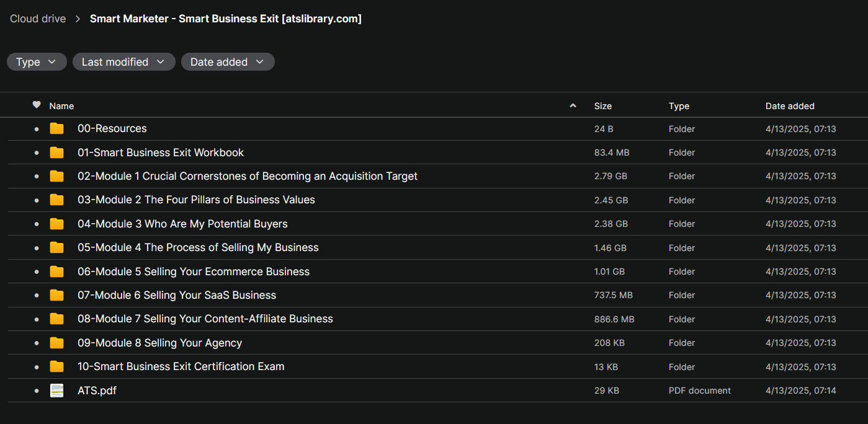Sort by the Date added column header
Screen dimensions: 868x424
click(790, 106)
